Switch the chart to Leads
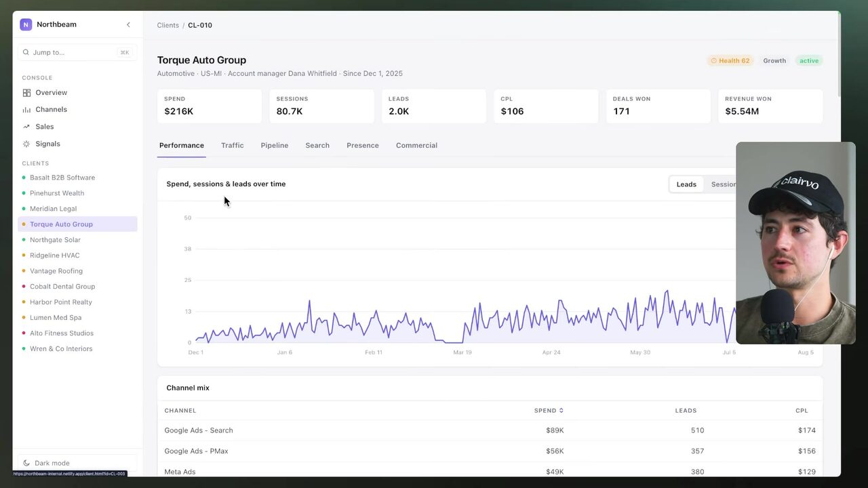Viewport: 868px width, 488px height. pyautogui.click(x=686, y=184)
